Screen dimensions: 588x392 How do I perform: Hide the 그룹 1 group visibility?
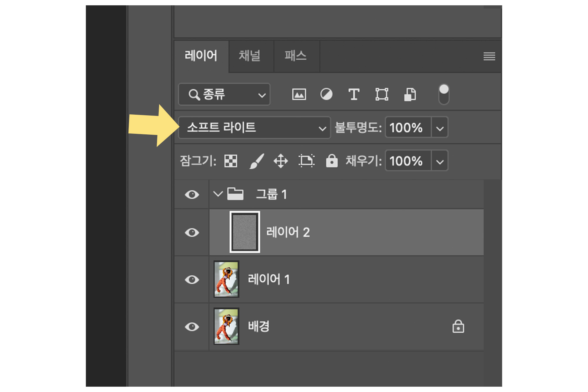point(192,195)
